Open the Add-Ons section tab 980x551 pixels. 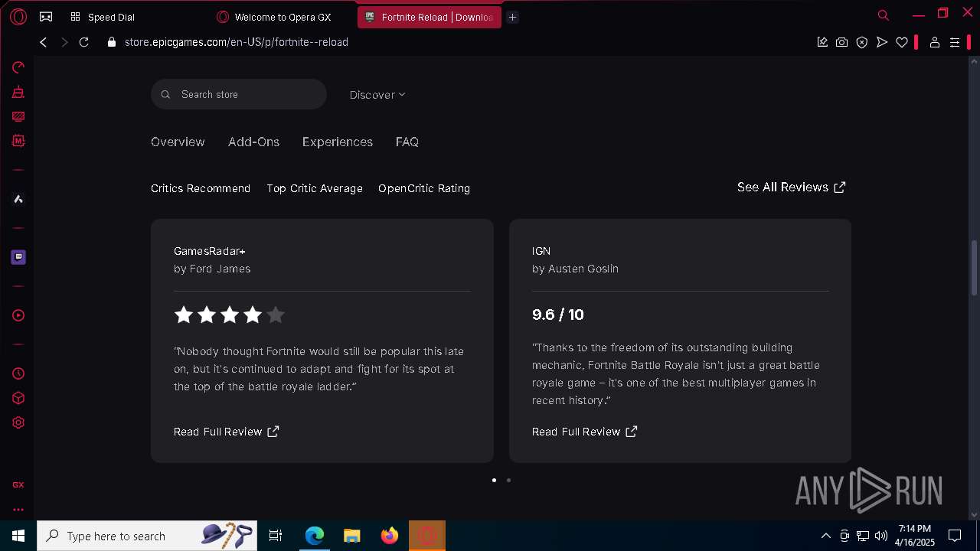tap(253, 142)
